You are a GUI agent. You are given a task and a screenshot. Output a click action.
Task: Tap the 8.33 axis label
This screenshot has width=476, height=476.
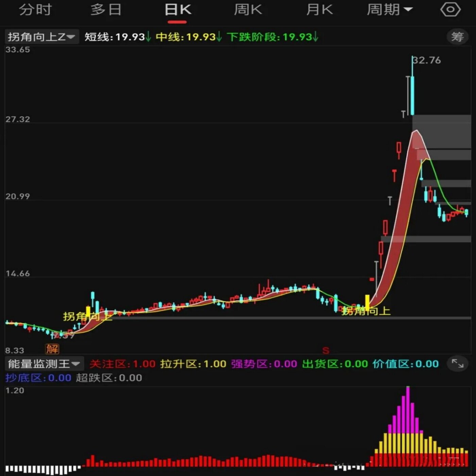pyautogui.click(x=15, y=351)
